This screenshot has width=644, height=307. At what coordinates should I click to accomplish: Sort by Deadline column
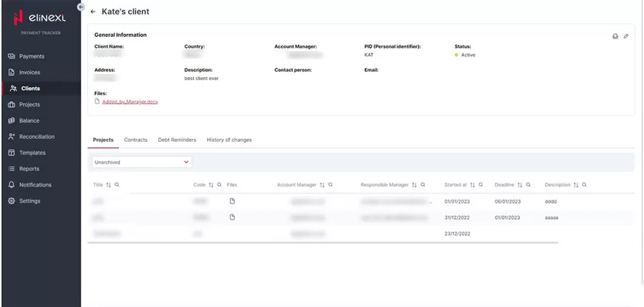[520, 185]
